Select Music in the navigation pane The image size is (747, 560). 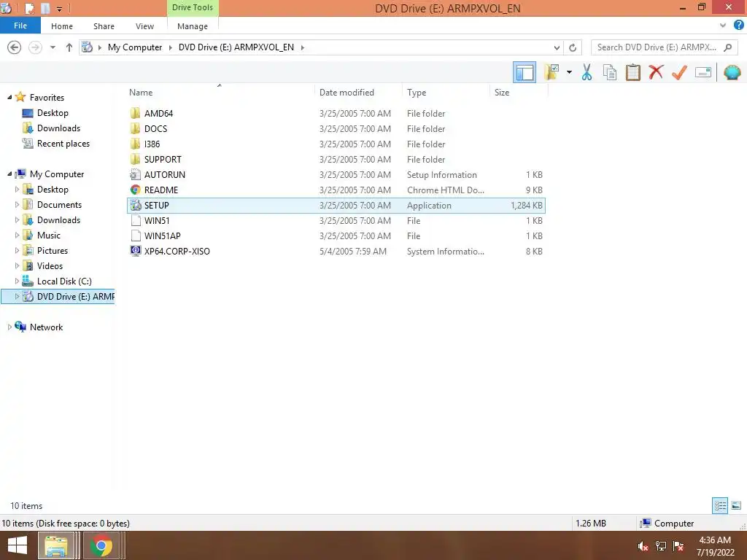(x=49, y=236)
